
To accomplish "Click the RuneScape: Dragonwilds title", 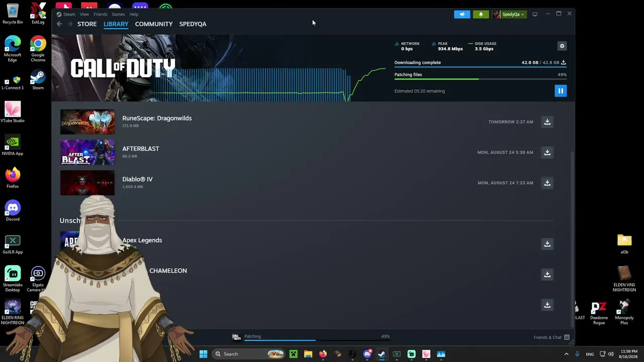I will coord(157,118).
